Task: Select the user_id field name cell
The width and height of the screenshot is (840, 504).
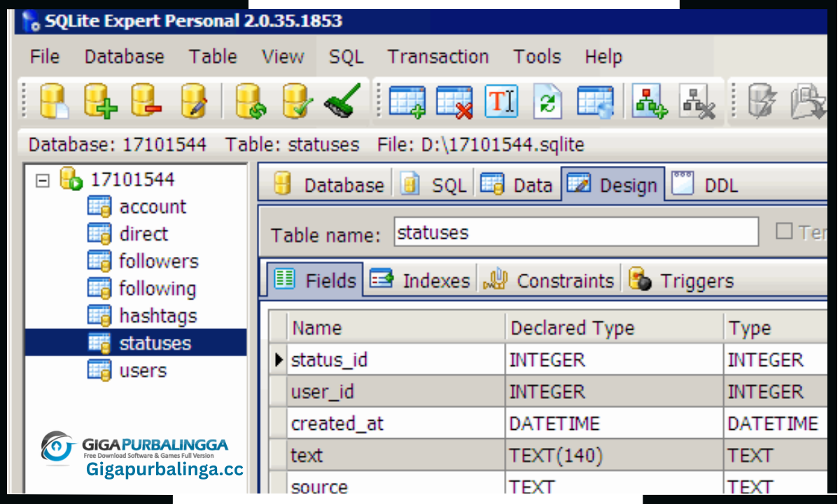Action: [396, 392]
